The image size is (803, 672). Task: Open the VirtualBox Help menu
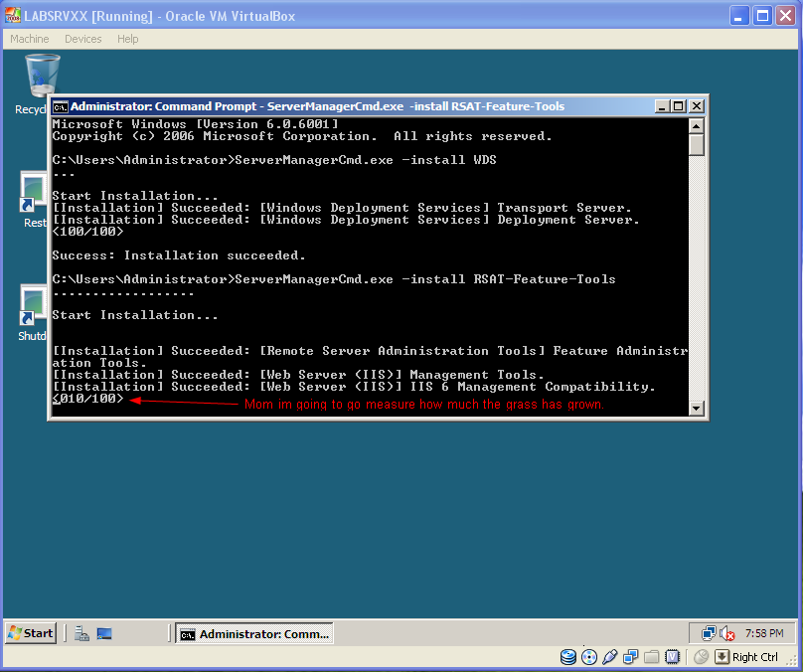127,39
